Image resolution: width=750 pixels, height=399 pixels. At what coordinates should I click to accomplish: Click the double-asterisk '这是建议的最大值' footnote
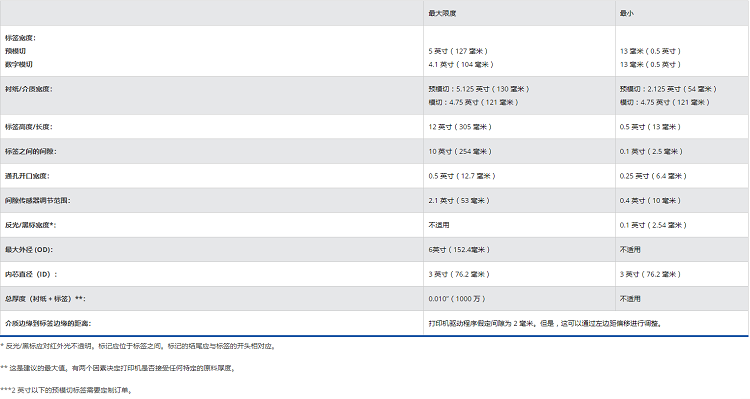(x=118, y=368)
